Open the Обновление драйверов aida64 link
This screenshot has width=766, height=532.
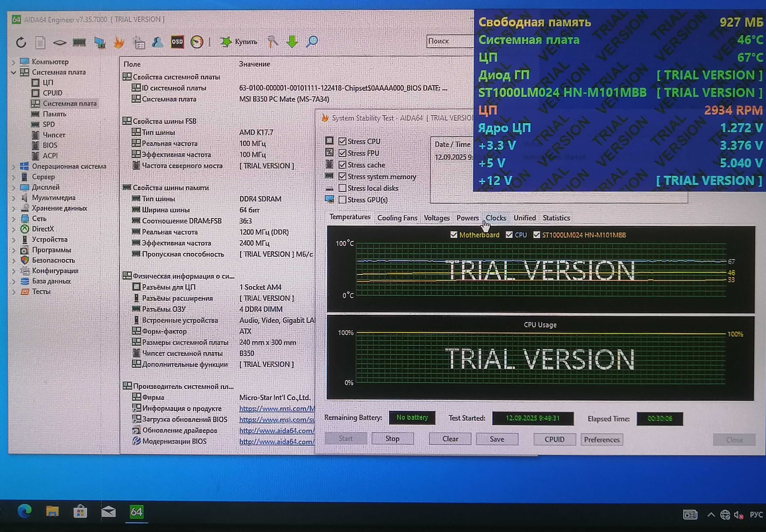click(277, 431)
